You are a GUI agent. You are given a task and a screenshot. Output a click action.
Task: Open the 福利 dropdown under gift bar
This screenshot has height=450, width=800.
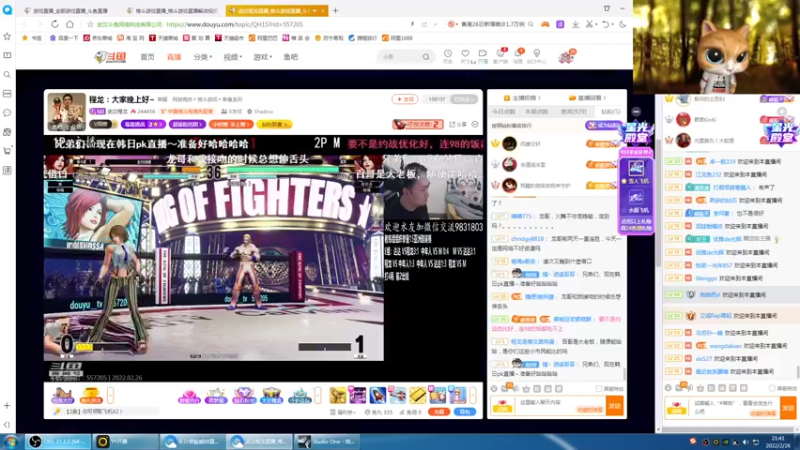coord(343,412)
